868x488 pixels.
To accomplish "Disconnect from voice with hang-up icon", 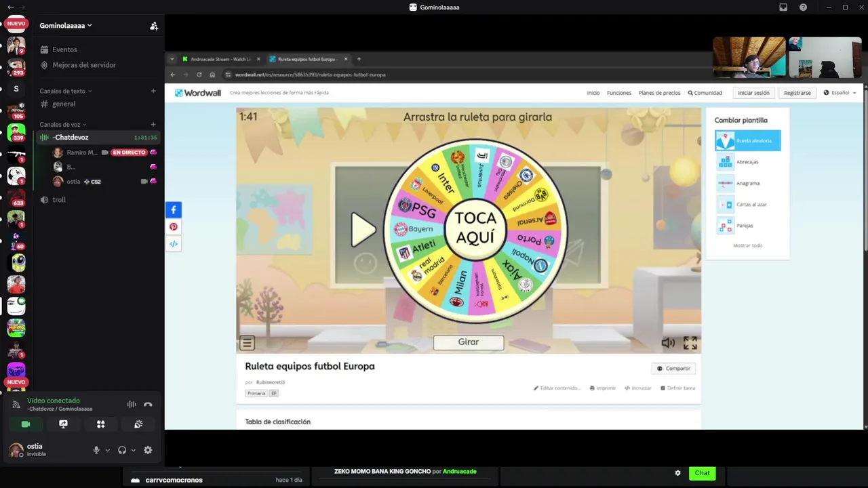I will (x=148, y=405).
